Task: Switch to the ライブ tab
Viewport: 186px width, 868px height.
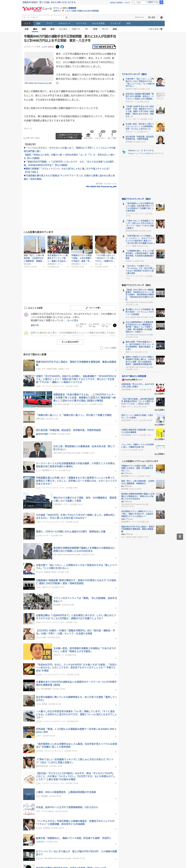Action: (49, 24)
